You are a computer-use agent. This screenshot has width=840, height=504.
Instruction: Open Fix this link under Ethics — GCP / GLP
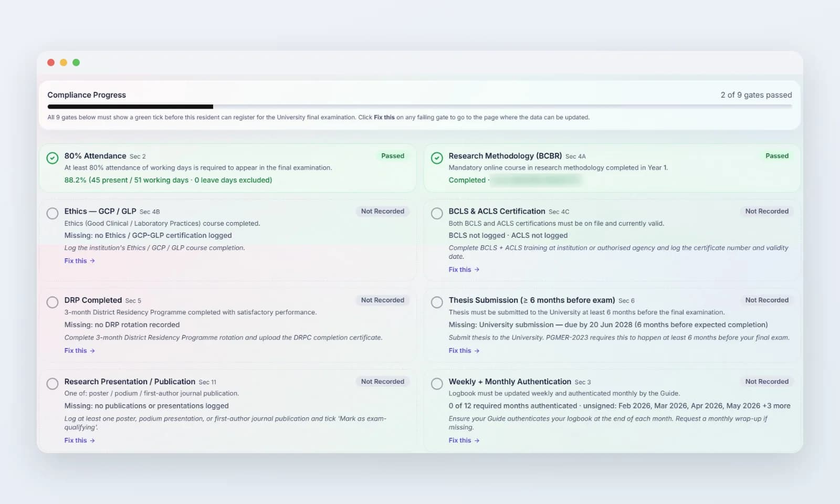pyautogui.click(x=80, y=261)
